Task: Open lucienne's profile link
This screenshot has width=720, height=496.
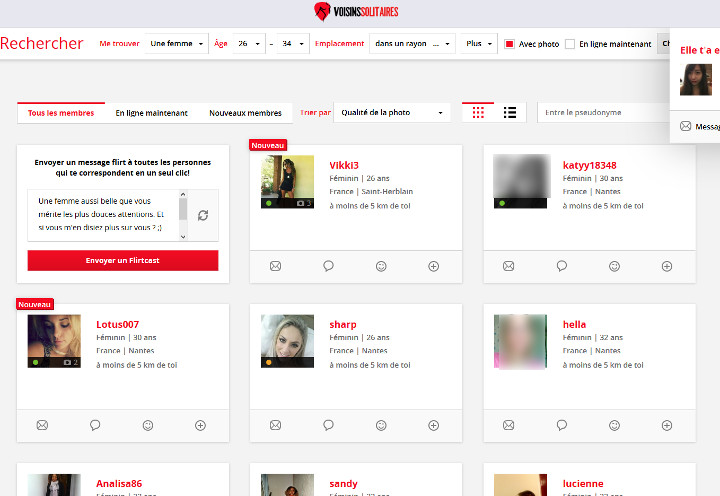Action: pyautogui.click(x=583, y=483)
